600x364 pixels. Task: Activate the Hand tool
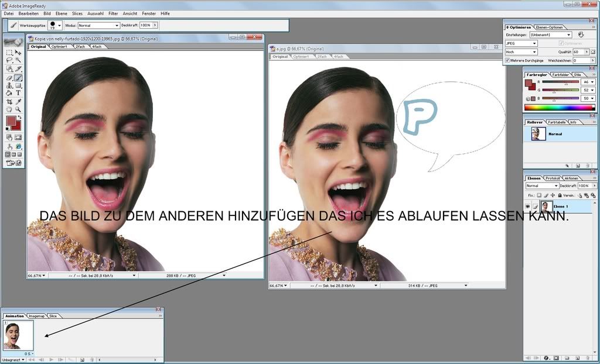tap(9, 109)
